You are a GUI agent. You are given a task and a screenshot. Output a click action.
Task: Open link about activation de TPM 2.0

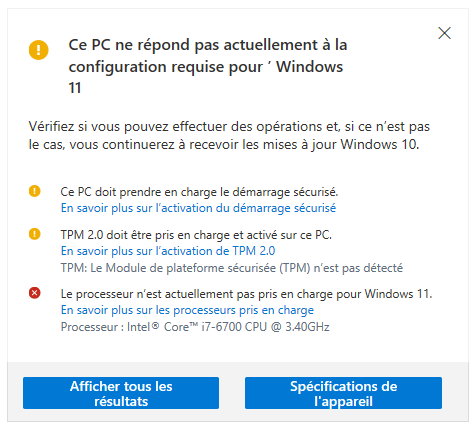tap(168, 251)
